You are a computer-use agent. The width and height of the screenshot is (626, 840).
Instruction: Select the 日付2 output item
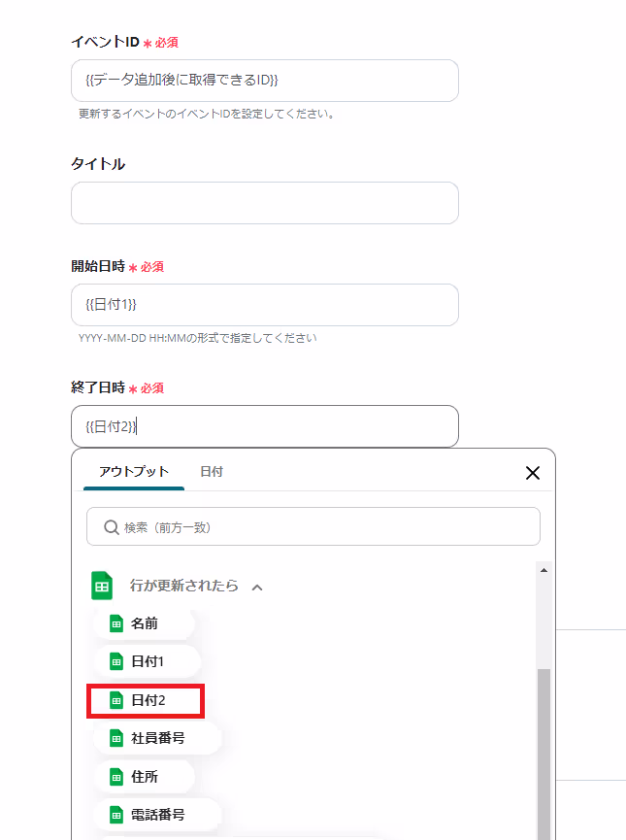click(x=146, y=700)
